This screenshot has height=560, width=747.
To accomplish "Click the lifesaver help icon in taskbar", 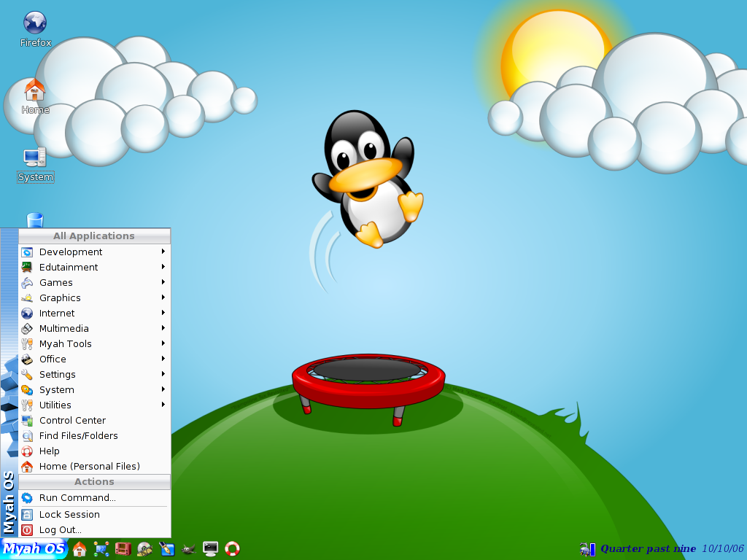I will [x=232, y=548].
